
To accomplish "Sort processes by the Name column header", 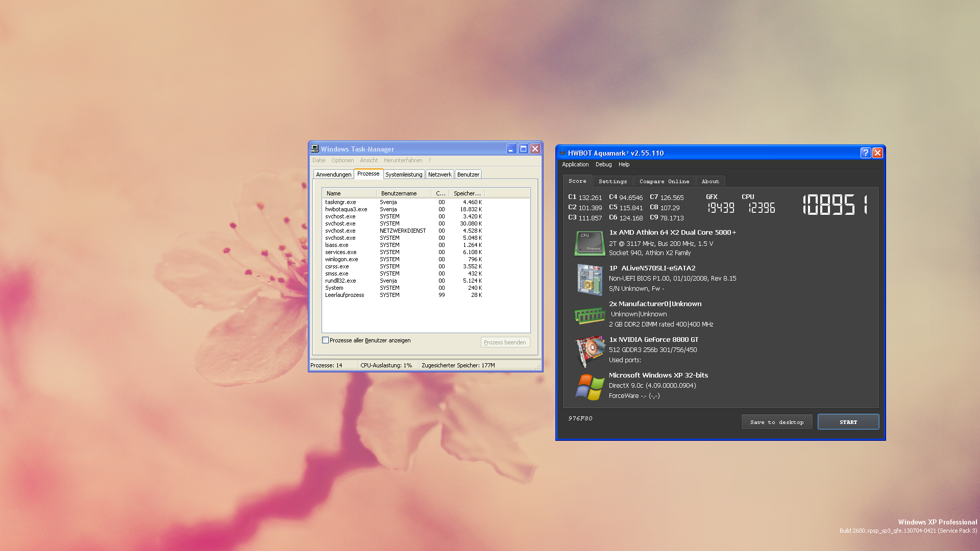I will click(x=350, y=193).
